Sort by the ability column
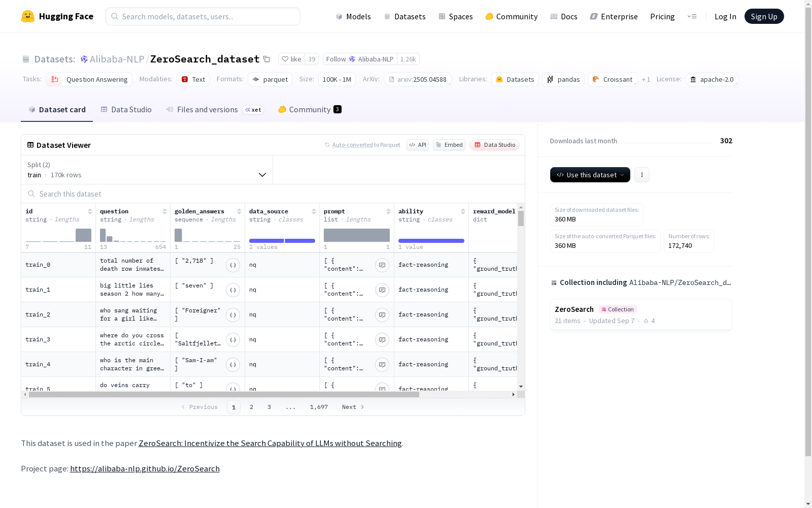The image size is (812, 508). 463,211
